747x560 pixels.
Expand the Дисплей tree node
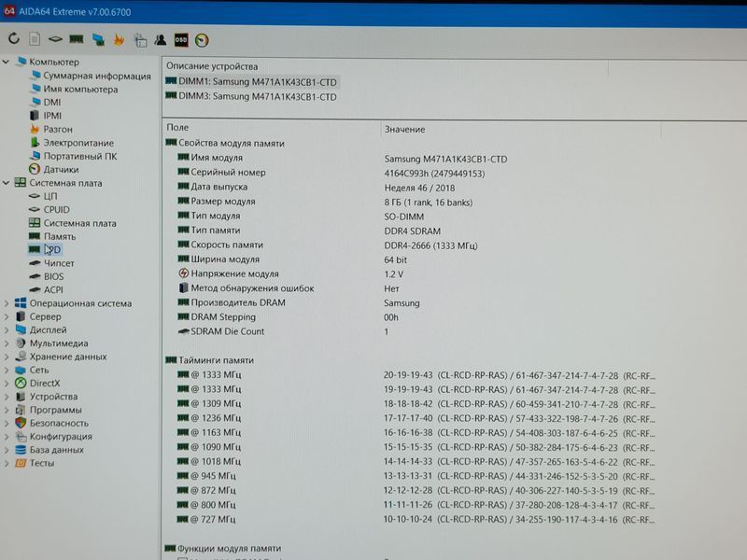pos(7,329)
